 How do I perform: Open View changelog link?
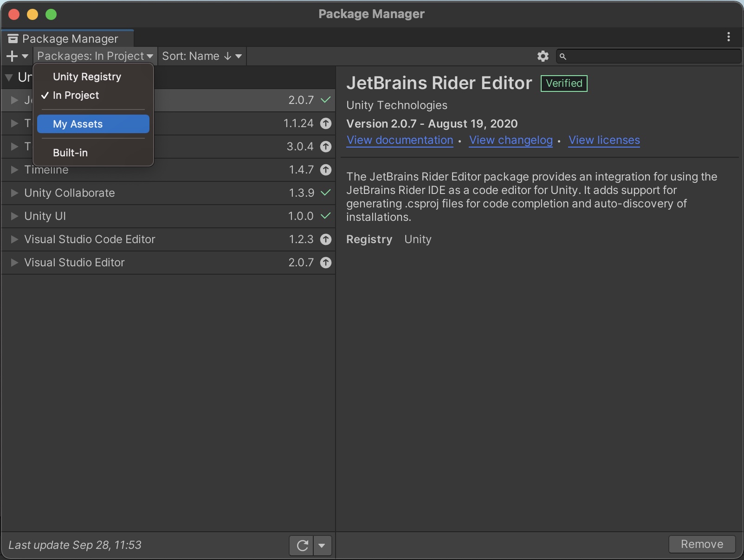pyautogui.click(x=511, y=140)
